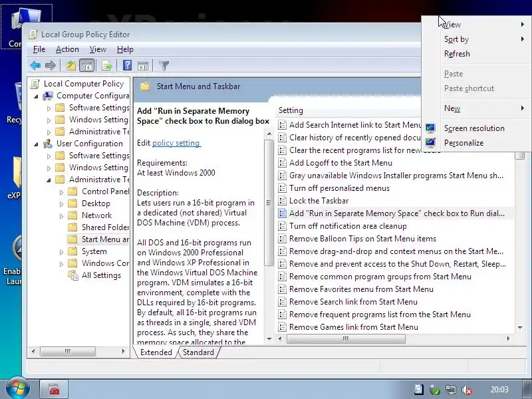Viewport: 532px width, 399px height.
Task: Click the Filter funnel toolbar icon
Action: pos(164,65)
